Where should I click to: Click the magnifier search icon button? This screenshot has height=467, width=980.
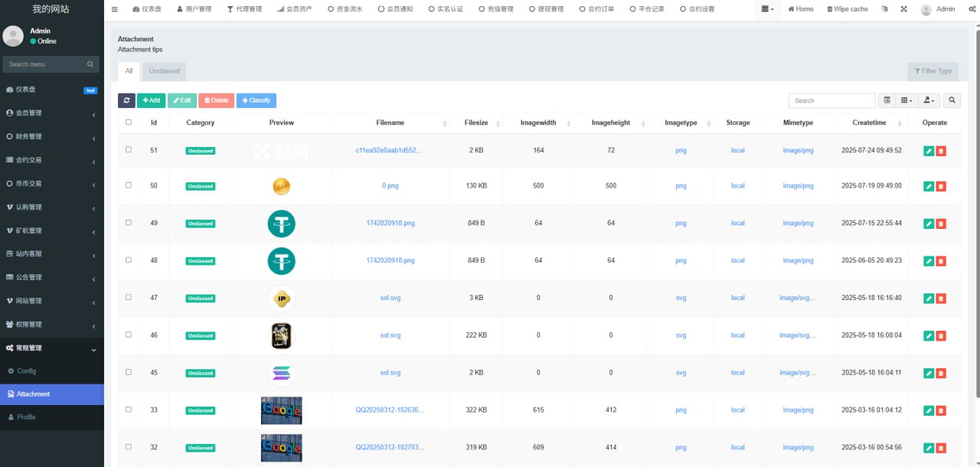pyautogui.click(x=952, y=100)
